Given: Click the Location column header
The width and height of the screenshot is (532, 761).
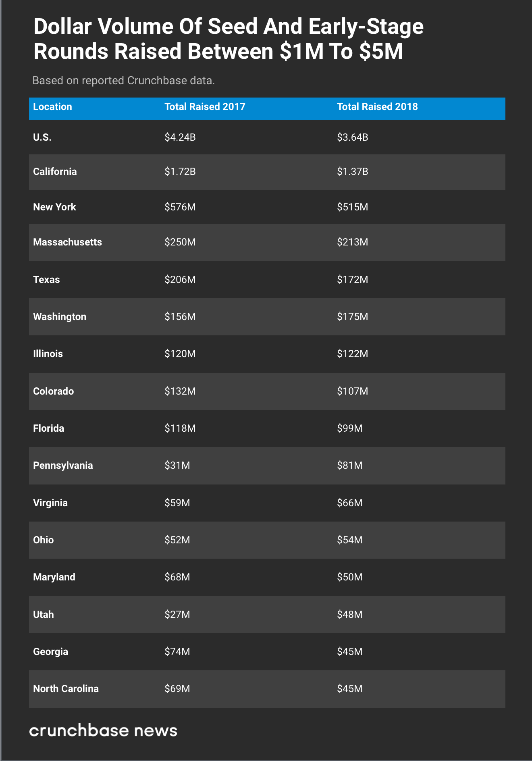Looking at the screenshot, I should 52,107.
